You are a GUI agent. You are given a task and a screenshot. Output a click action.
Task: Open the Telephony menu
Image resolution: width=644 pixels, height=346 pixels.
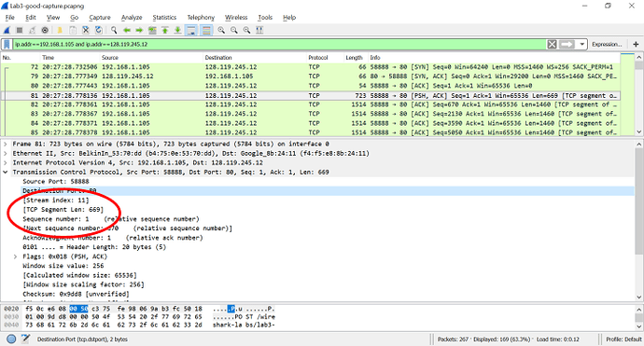tap(201, 17)
